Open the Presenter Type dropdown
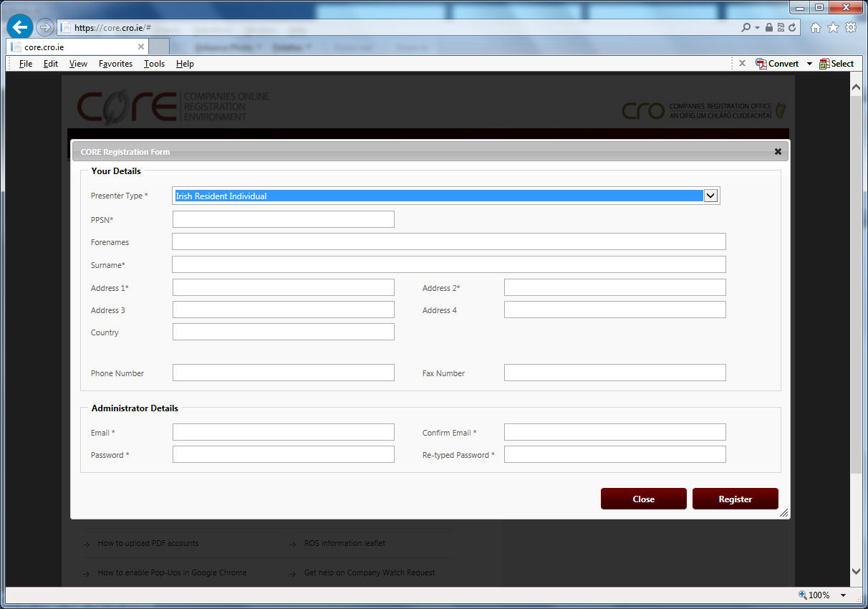The image size is (868, 609). [710, 196]
